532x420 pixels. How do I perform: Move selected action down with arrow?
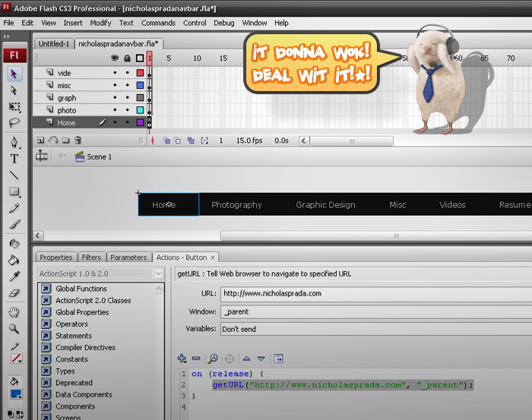pyautogui.click(x=261, y=358)
